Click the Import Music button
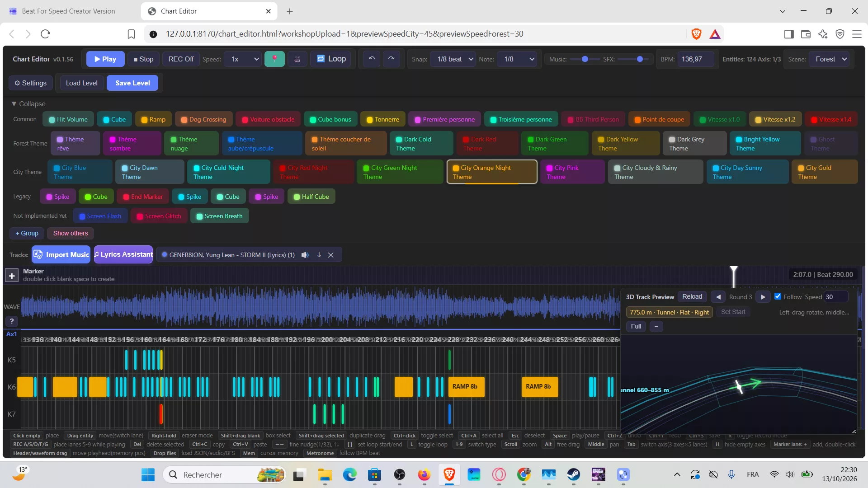The height and width of the screenshot is (488, 868). click(61, 254)
